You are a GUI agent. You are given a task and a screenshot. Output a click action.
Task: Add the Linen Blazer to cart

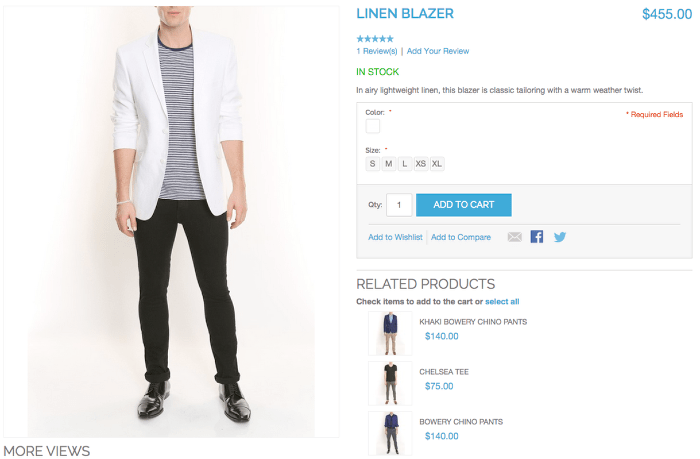coord(463,205)
